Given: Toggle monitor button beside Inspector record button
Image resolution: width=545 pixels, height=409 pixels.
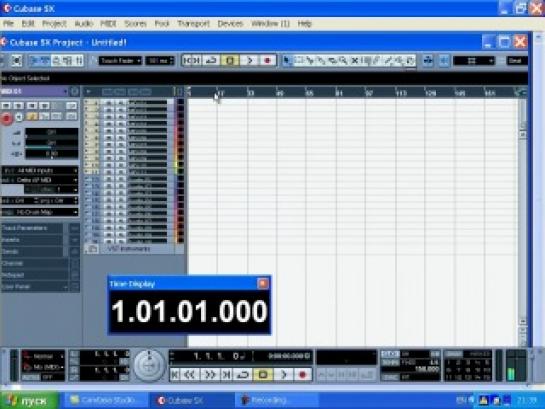Looking at the screenshot, I should (x=19, y=117).
